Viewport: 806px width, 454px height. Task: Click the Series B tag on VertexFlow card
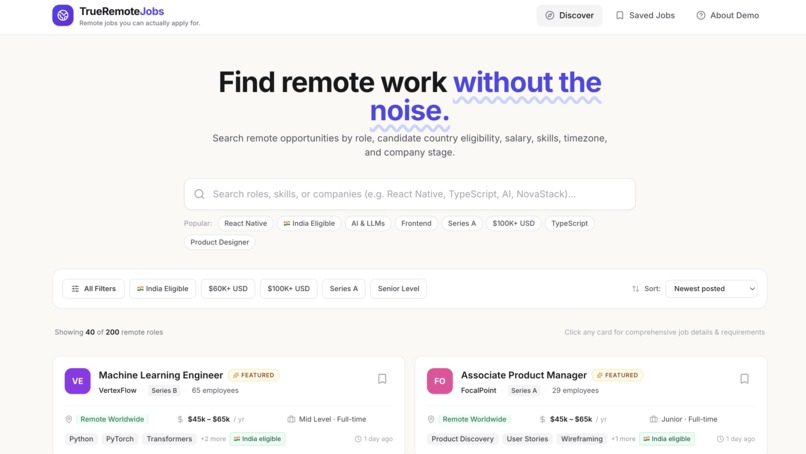(164, 390)
